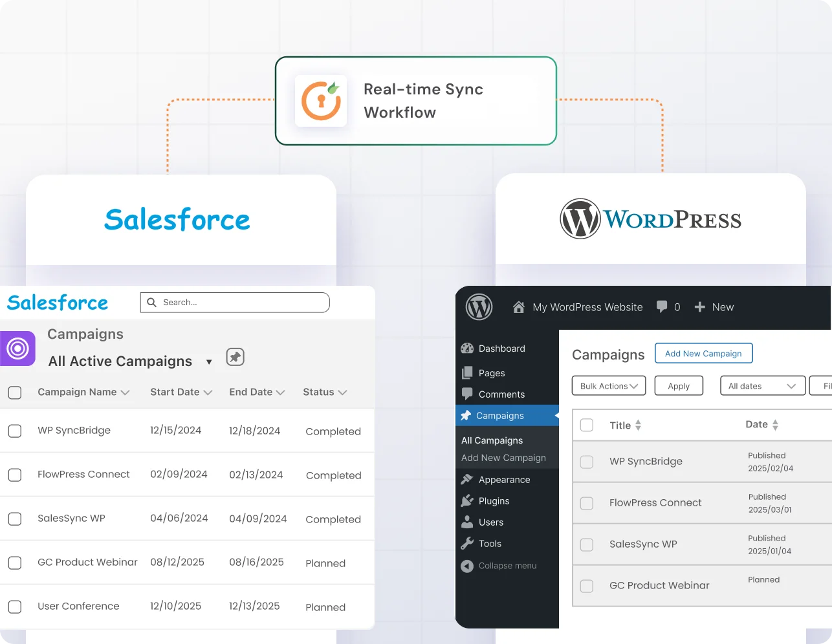Screen dimensions: 832x644
Task: Open the My WordPress Website link
Action: click(x=587, y=307)
